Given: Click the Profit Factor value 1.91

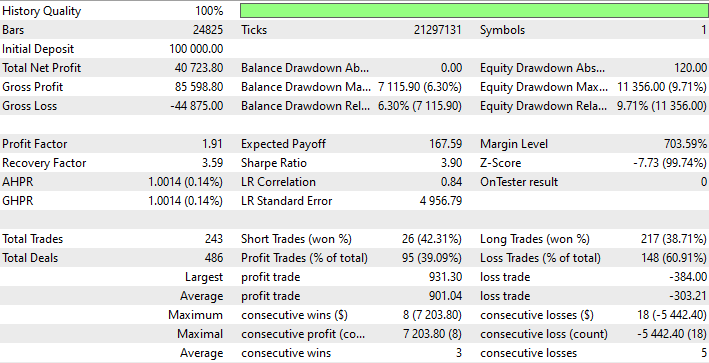Looking at the screenshot, I should 213,144.
